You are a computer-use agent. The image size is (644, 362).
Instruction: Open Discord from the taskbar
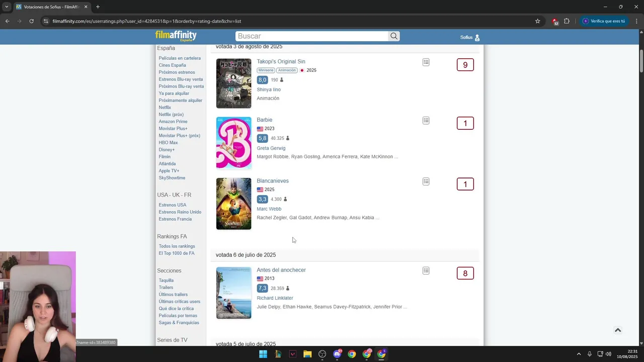tap(337, 354)
